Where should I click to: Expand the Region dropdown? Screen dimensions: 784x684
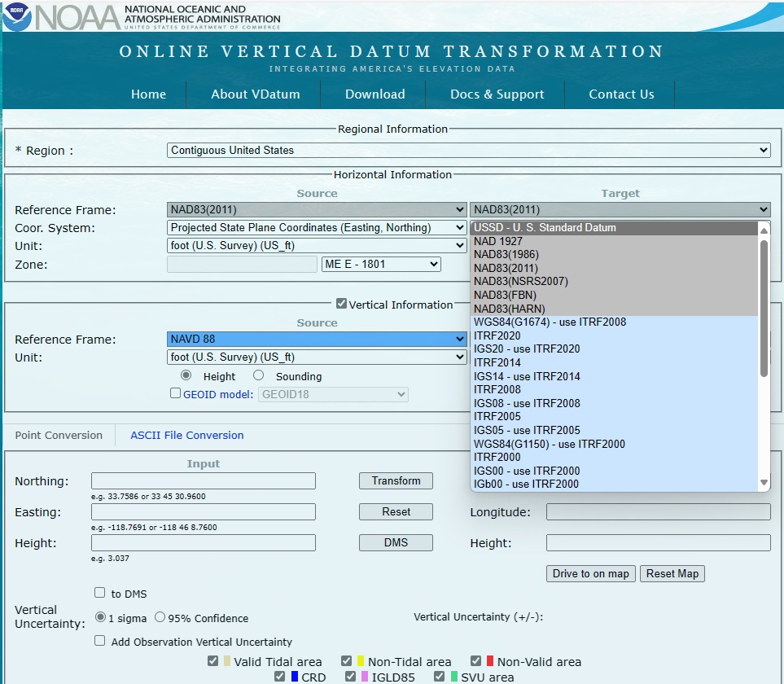pyautogui.click(x=468, y=150)
